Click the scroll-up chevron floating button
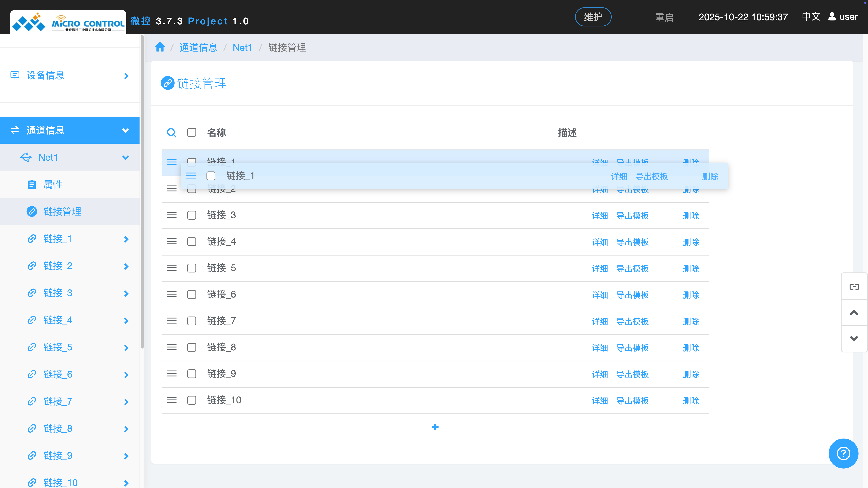The height and width of the screenshot is (488, 868). point(854,312)
